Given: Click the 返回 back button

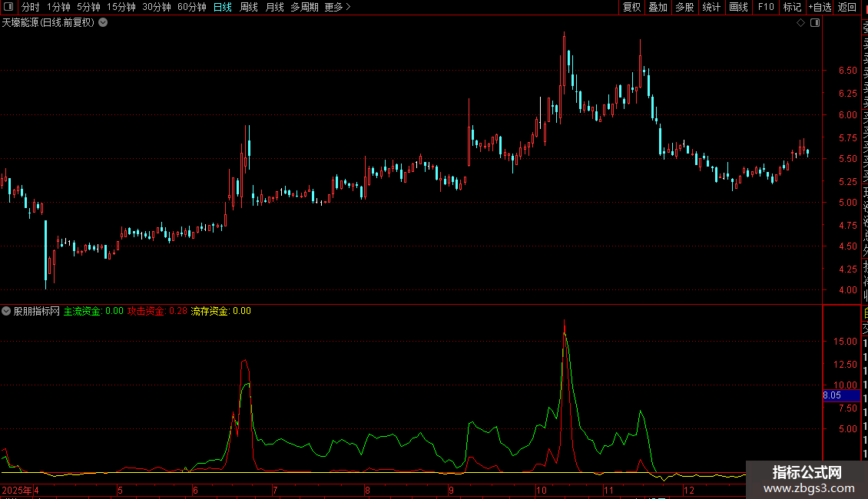Looking at the screenshot, I should point(847,7).
